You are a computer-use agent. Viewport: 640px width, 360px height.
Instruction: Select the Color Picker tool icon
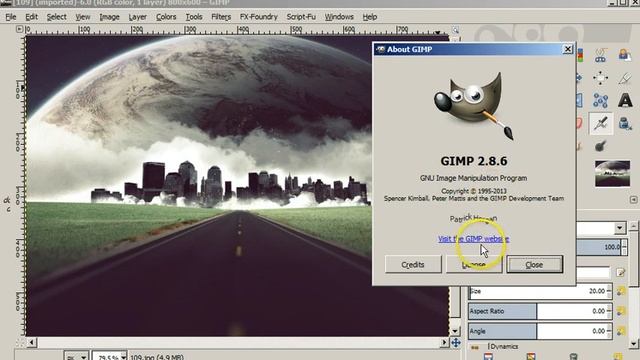click(x=624, y=78)
